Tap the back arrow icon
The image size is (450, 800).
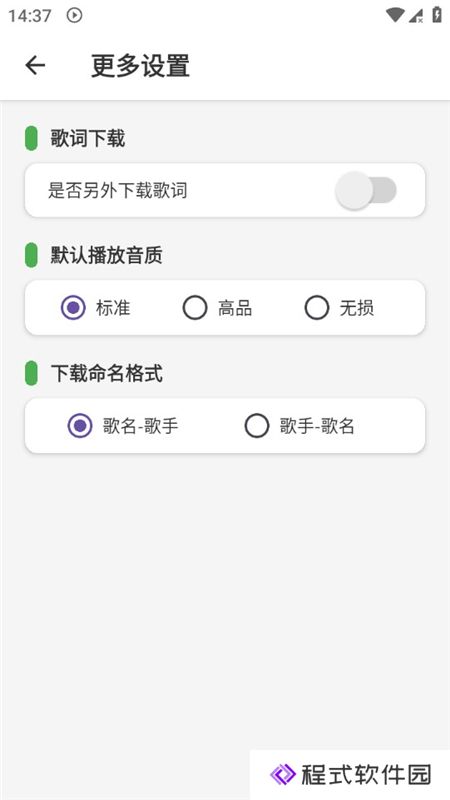tap(35, 65)
